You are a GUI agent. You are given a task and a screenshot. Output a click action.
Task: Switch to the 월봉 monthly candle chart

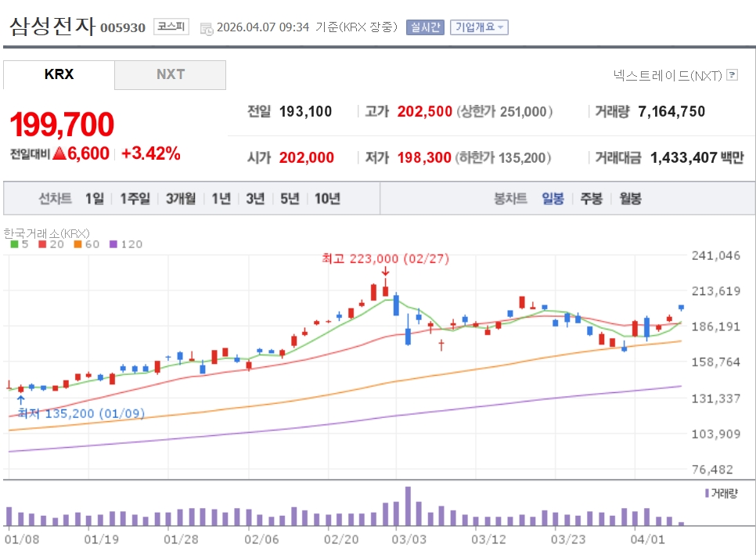630,199
